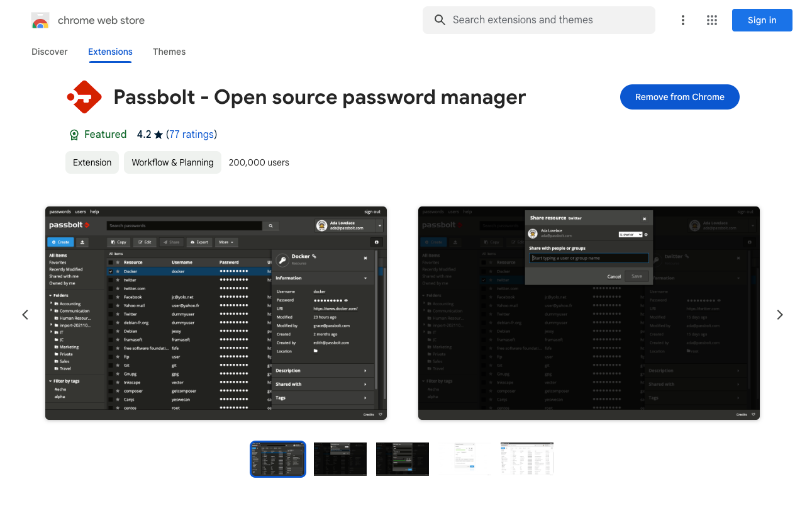Click the Passbolt red key logo
This screenshot has width=812, height=513.
84,97
